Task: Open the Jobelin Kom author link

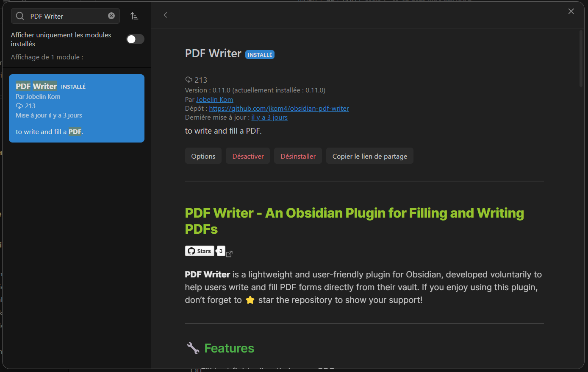Action: [214, 99]
